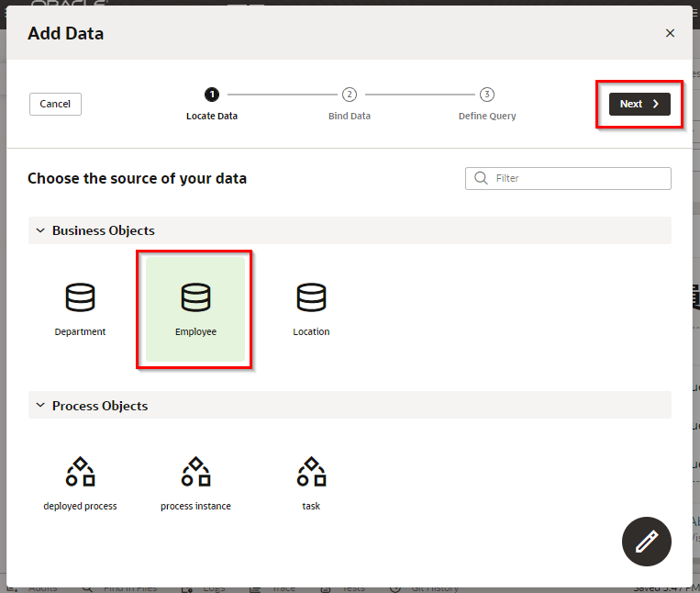Screen dimensions: 700x593
Task: Select the task process object icon
Action: coord(311,473)
